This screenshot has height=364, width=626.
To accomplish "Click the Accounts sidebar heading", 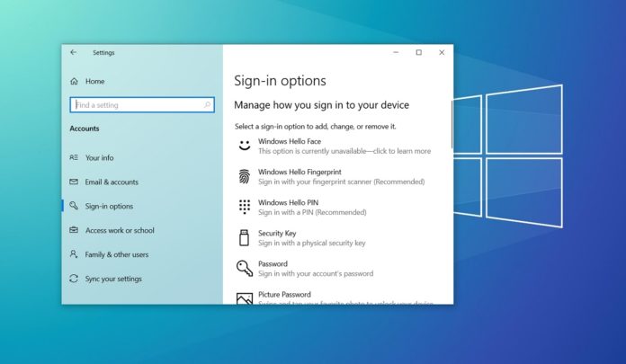I will coord(85,129).
